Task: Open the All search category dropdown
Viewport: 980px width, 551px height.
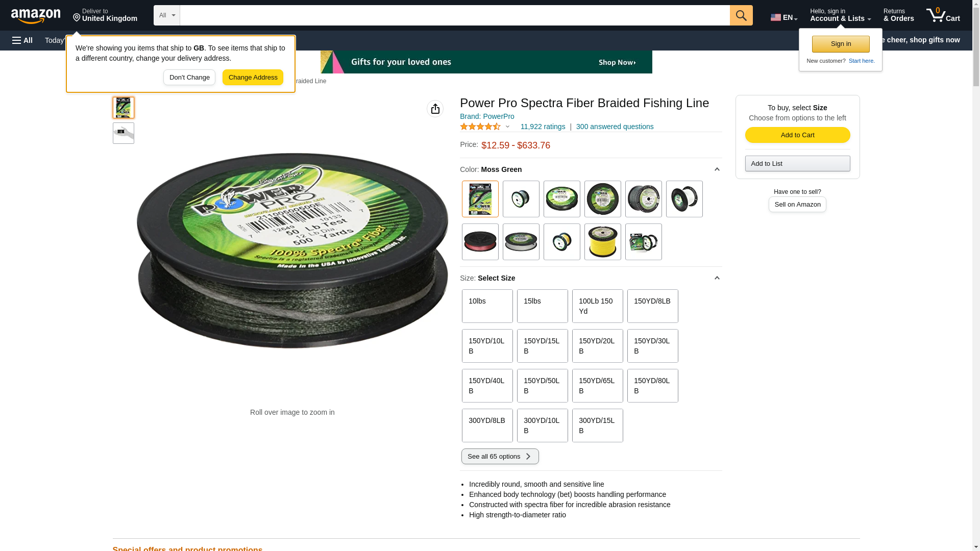Action: point(167,15)
